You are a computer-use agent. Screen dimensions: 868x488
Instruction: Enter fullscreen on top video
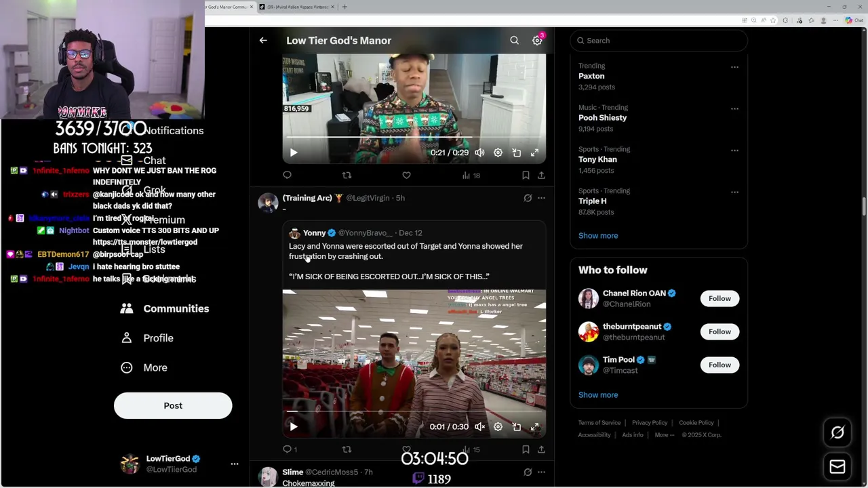534,153
